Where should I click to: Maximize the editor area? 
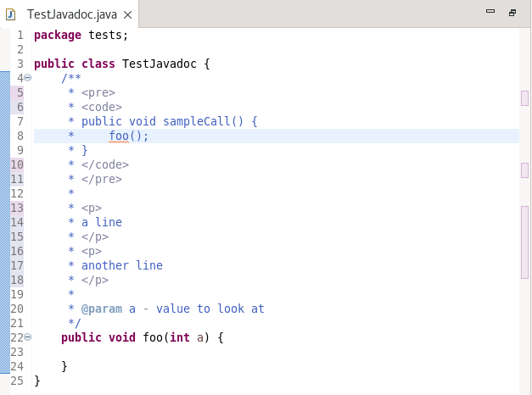(x=512, y=13)
